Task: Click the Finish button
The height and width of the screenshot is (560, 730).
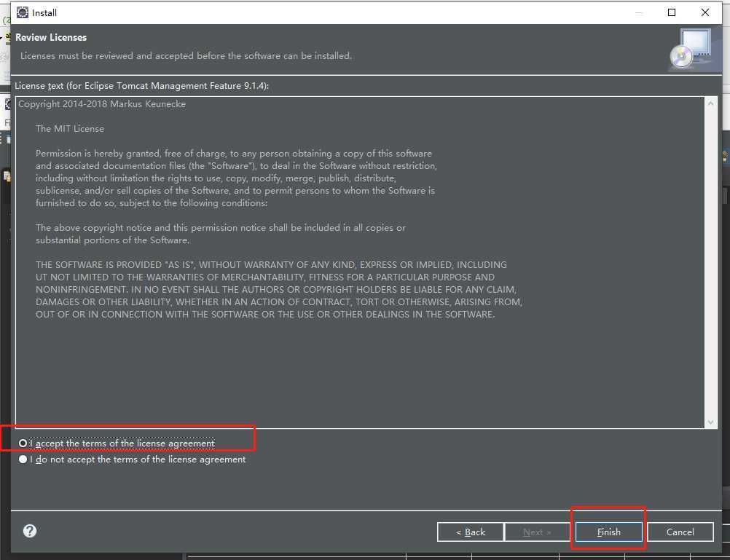Action: (x=608, y=532)
